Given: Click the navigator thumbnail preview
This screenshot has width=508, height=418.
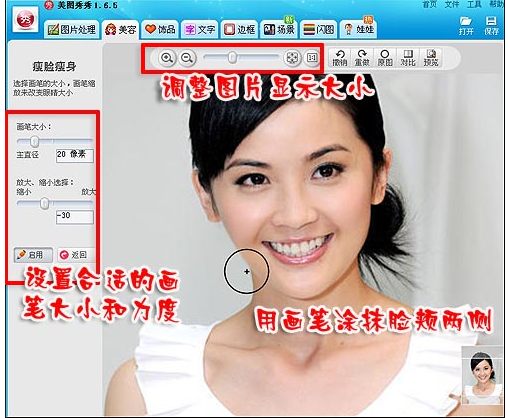Looking at the screenshot, I should 482,376.
